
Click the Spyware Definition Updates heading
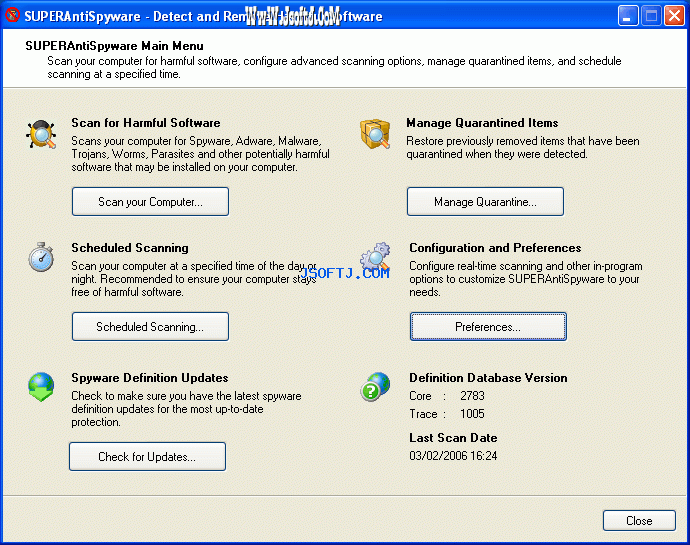pyautogui.click(x=150, y=378)
